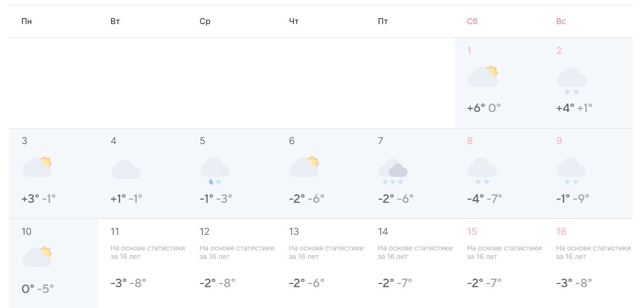Screen dimensions: 644x308
Task: Click the snow cloud icon on day 9
Action: click(571, 170)
